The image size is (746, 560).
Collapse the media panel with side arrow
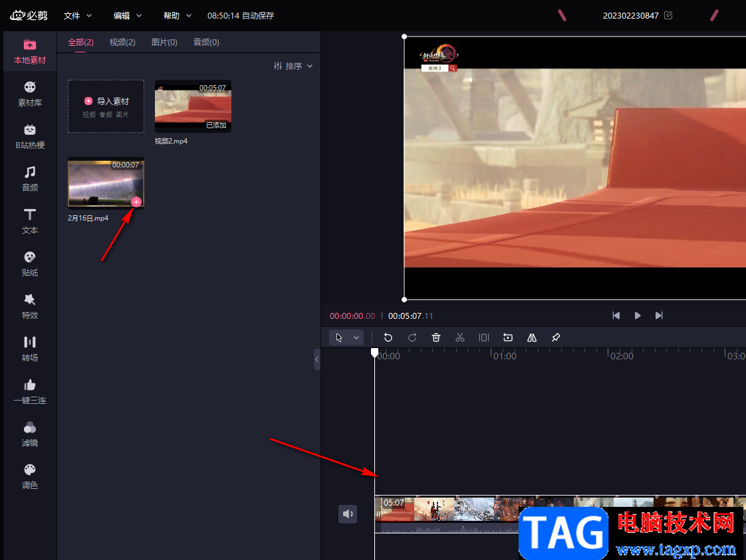pos(317,359)
